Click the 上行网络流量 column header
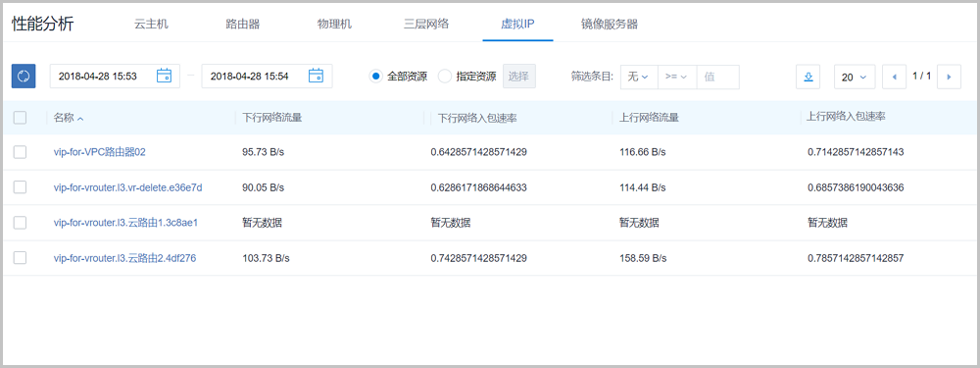The image size is (980, 368). (649, 117)
